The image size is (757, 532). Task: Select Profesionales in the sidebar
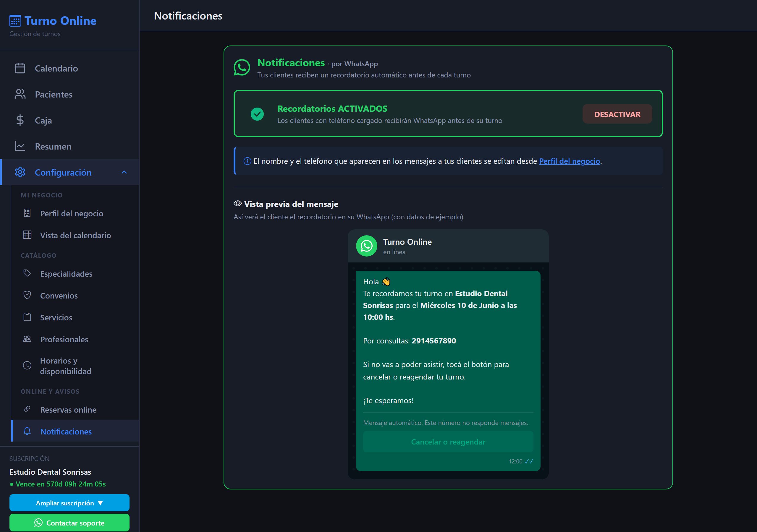point(75,339)
